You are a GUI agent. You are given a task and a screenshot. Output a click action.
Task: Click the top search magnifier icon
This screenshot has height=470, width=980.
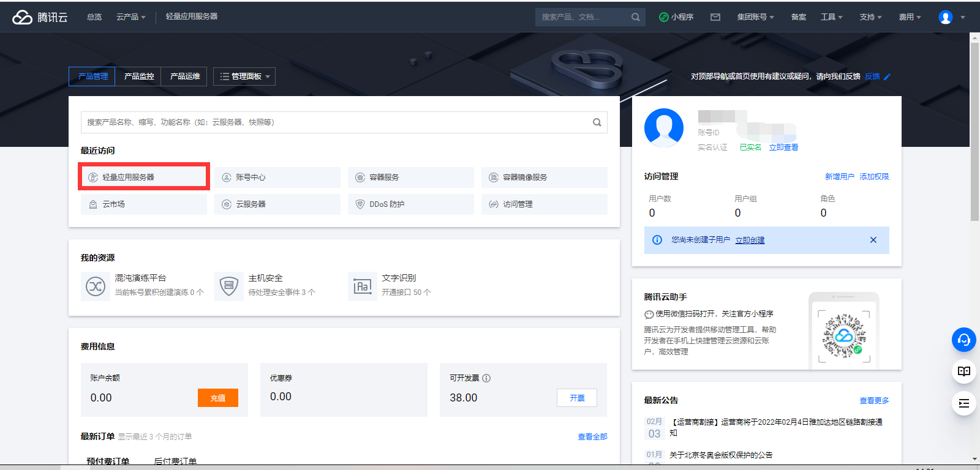(x=636, y=17)
